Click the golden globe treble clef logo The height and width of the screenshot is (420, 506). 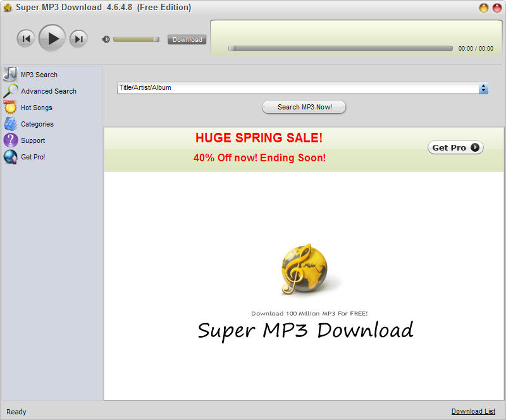point(304,269)
